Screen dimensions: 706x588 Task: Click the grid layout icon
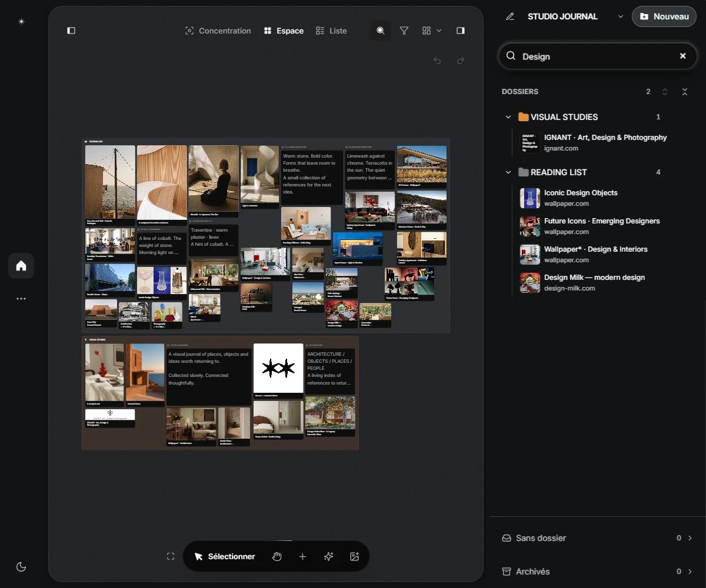pyautogui.click(x=427, y=31)
